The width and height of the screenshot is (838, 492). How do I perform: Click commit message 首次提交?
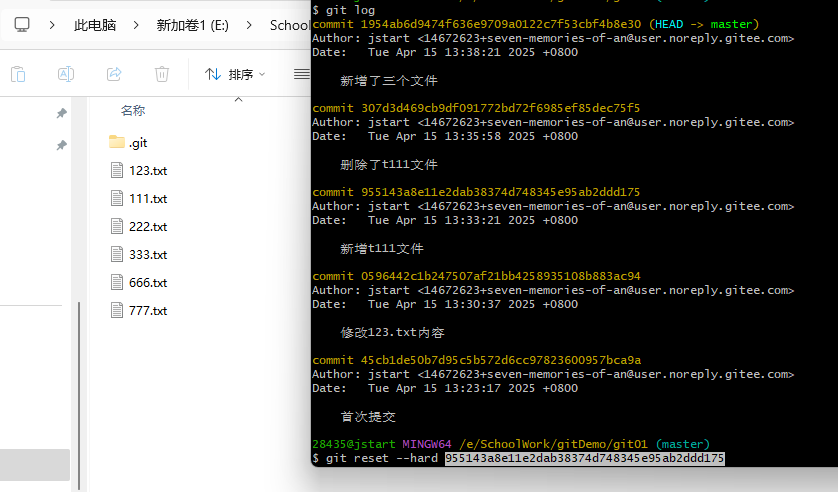pyautogui.click(x=368, y=416)
